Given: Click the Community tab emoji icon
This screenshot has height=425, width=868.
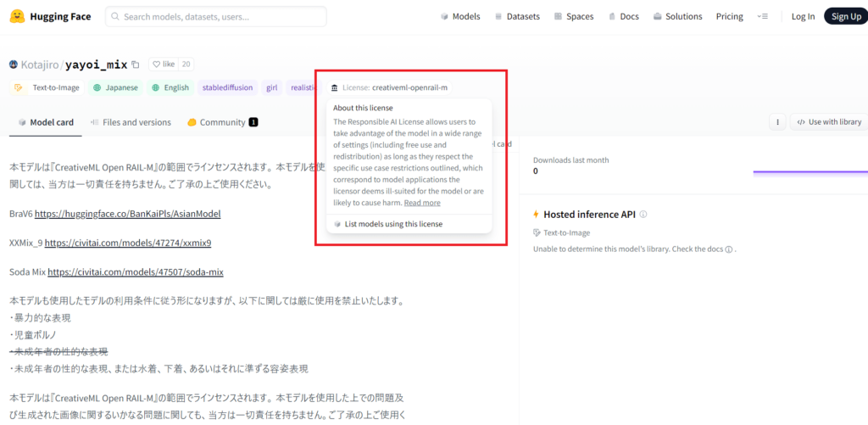Looking at the screenshot, I should pyautogui.click(x=192, y=122).
